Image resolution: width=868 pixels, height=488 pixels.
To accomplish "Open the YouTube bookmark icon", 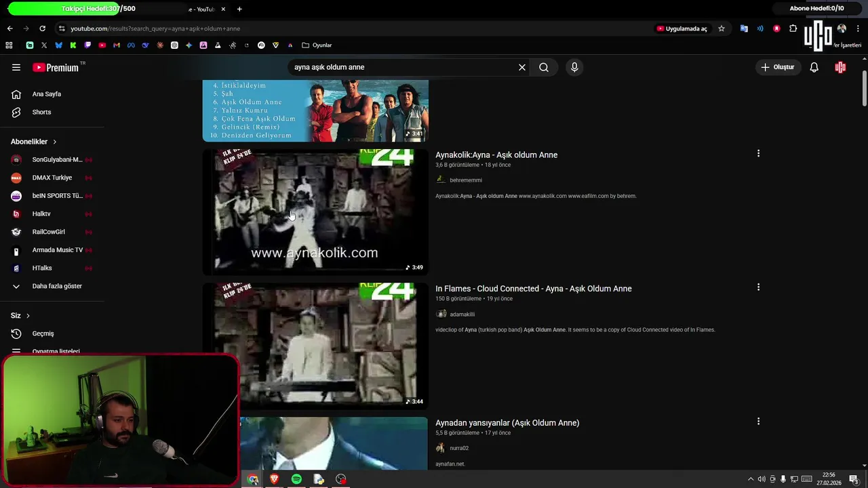I will coord(102,45).
